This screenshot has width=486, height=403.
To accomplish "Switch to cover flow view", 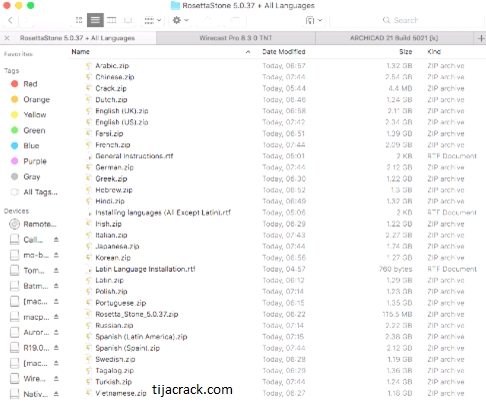I will [128, 20].
